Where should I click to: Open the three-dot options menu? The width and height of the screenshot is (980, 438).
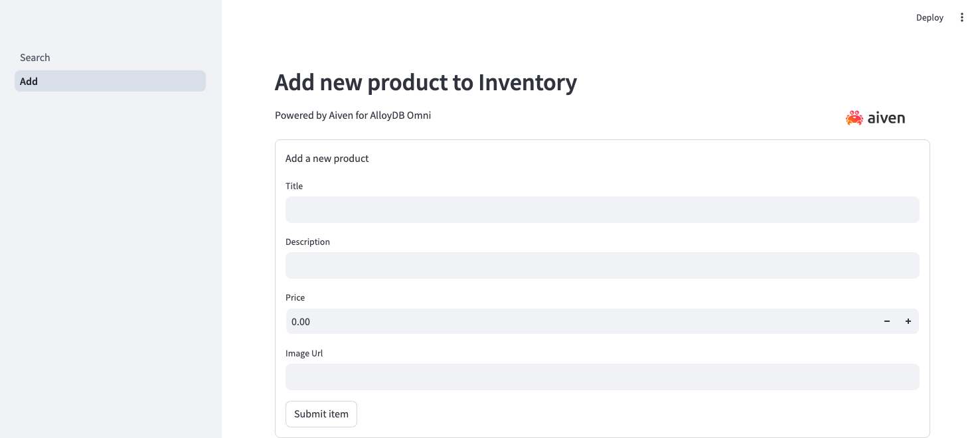(961, 17)
